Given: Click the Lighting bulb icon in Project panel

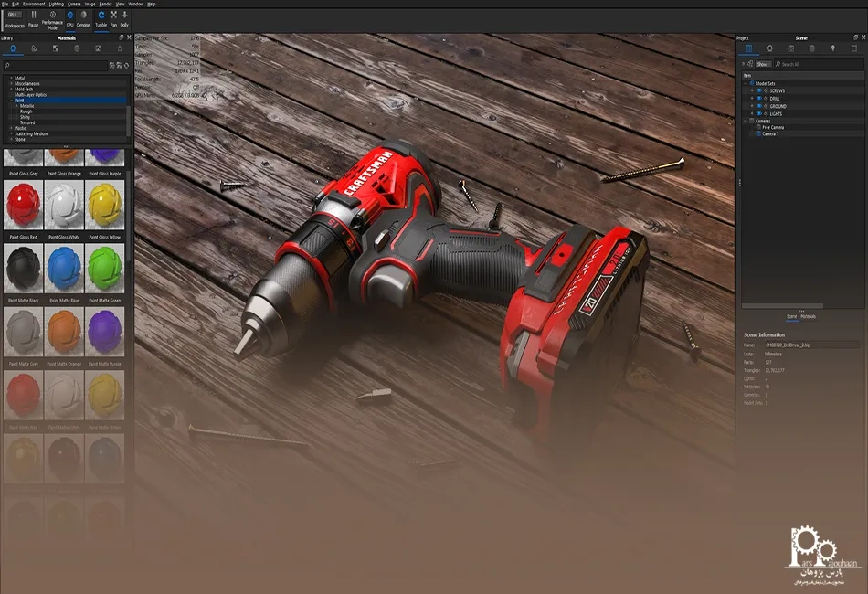Looking at the screenshot, I should tap(832, 48).
